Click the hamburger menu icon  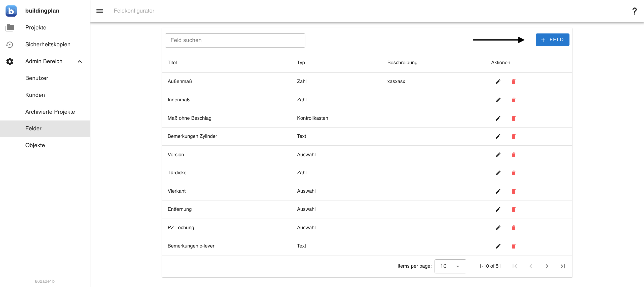point(99,11)
